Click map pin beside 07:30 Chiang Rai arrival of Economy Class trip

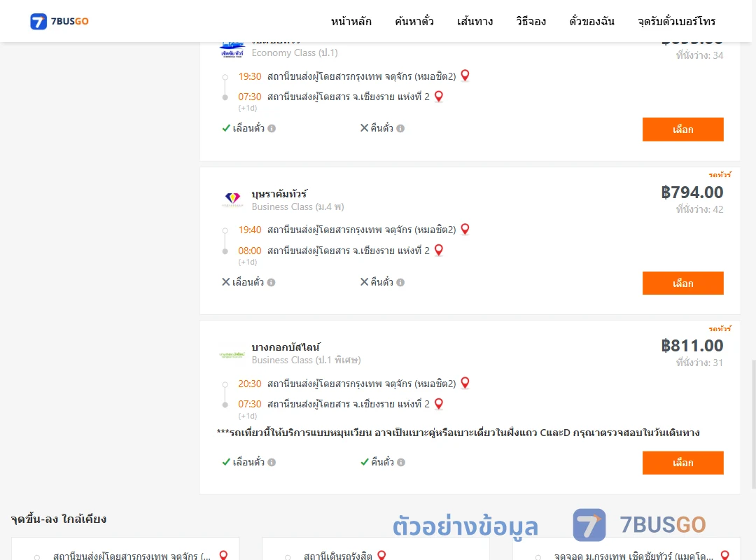pos(439,97)
